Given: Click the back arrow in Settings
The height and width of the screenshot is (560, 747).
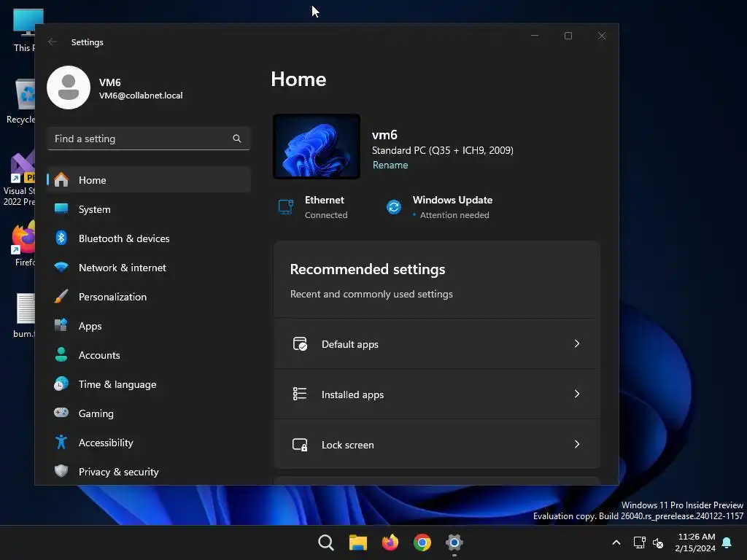Looking at the screenshot, I should (x=53, y=42).
